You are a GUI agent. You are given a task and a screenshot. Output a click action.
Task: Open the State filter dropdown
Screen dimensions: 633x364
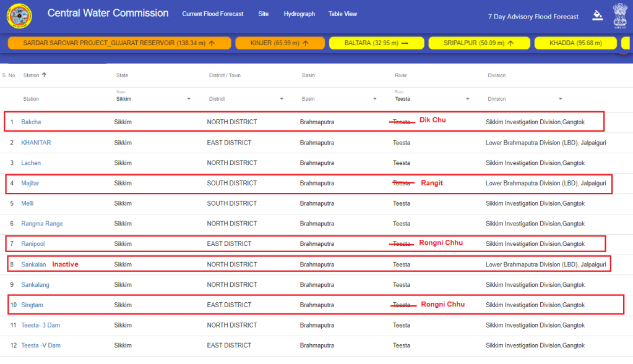(189, 99)
